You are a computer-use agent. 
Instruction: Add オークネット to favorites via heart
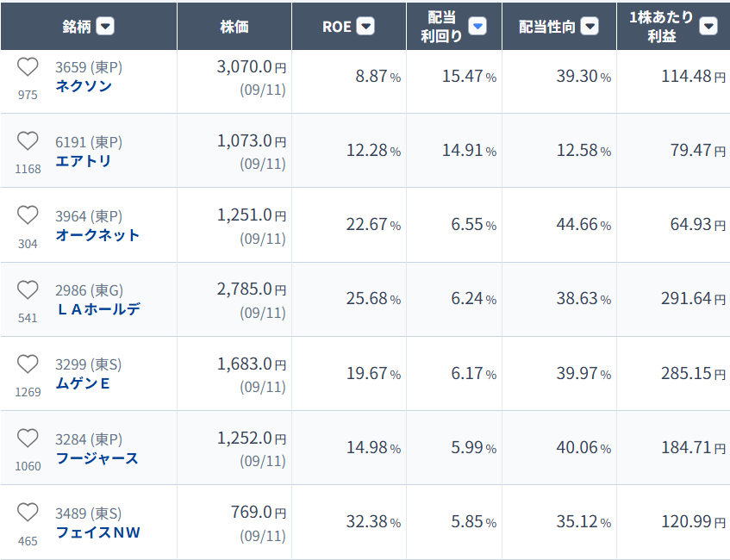click(28, 215)
